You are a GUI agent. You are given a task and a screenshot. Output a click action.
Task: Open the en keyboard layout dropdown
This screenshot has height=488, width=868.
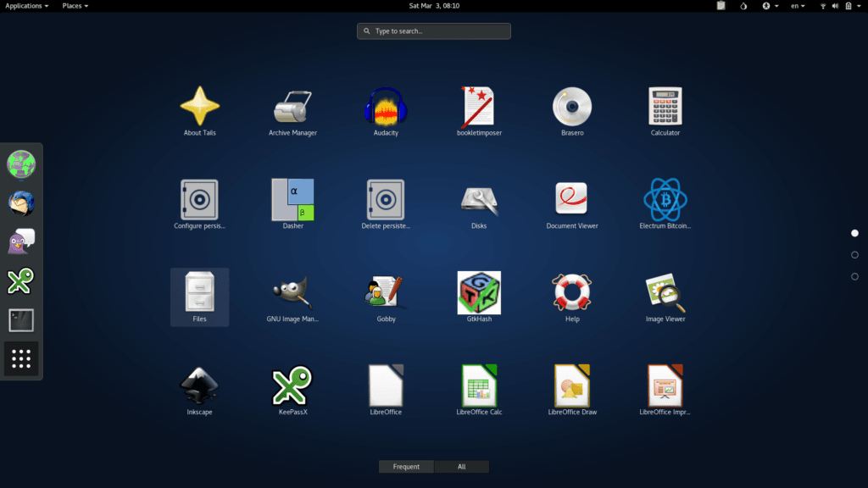pos(799,6)
